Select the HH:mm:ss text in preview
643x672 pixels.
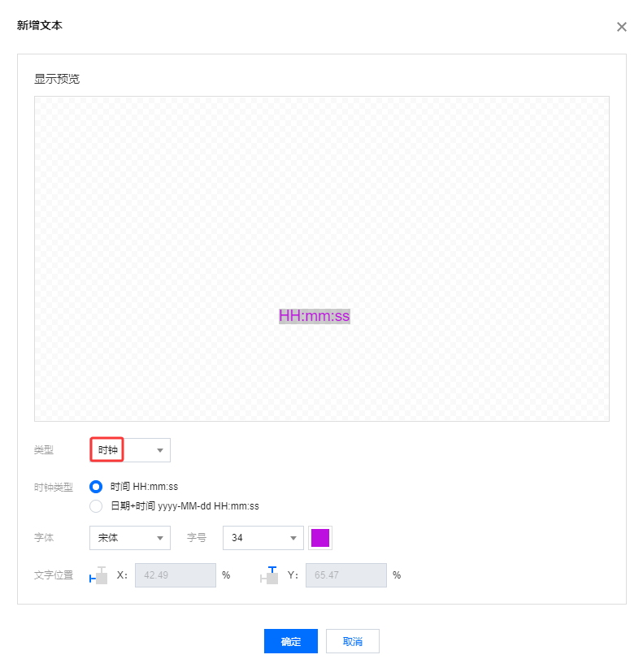pyautogui.click(x=315, y=316)
